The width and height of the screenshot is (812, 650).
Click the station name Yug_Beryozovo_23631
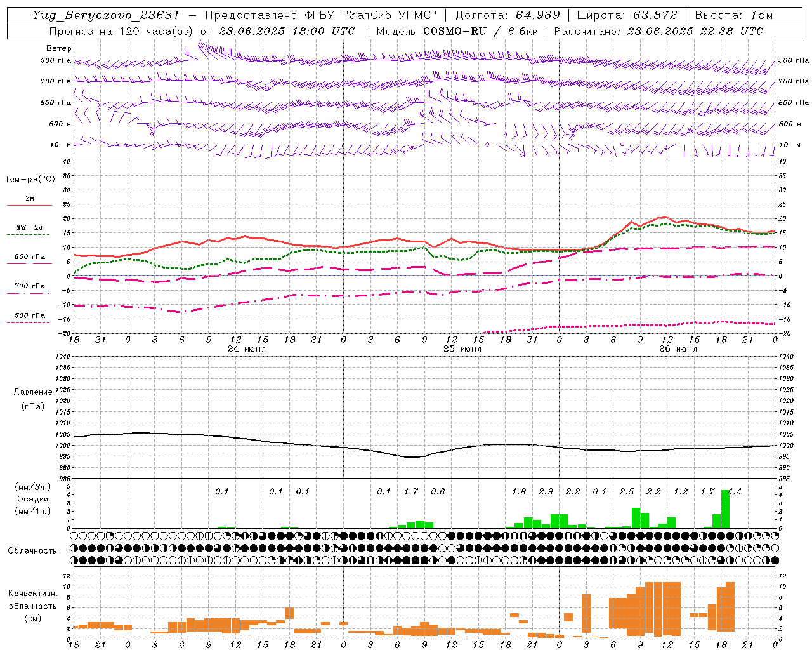point(106,15)
